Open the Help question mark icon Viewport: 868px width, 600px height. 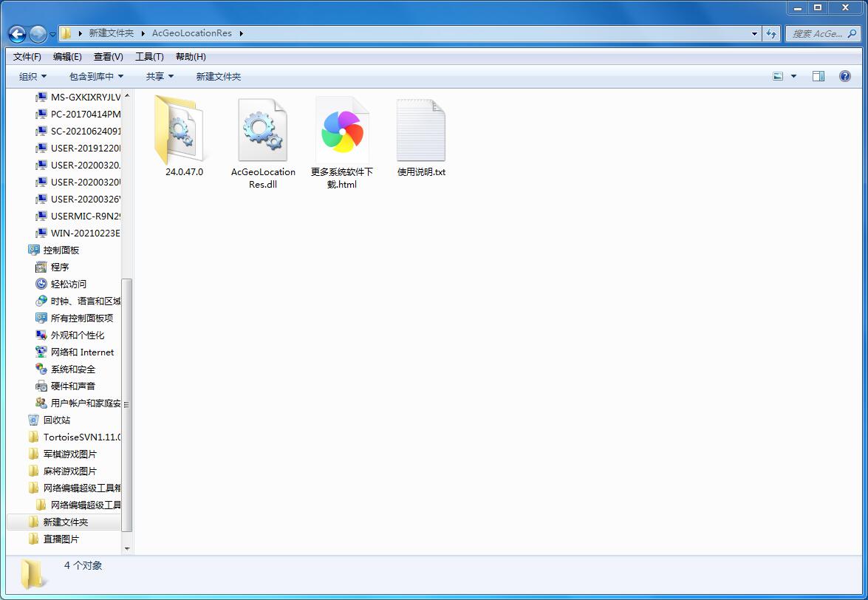click(x=845, y=76)
